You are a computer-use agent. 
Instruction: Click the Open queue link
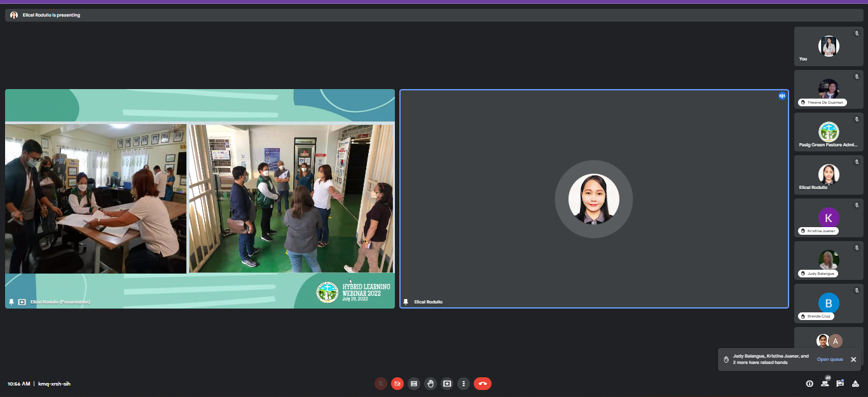[830, 359]
